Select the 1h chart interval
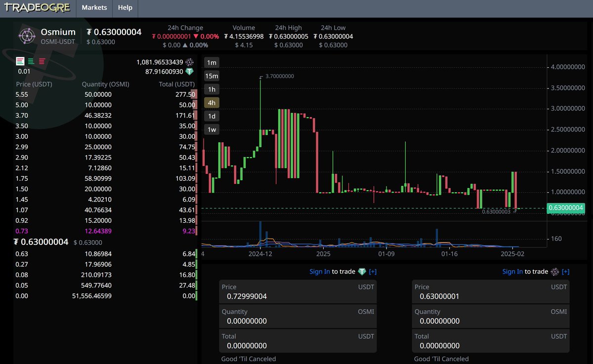This screenshot has width=593, height=364. 212,89
